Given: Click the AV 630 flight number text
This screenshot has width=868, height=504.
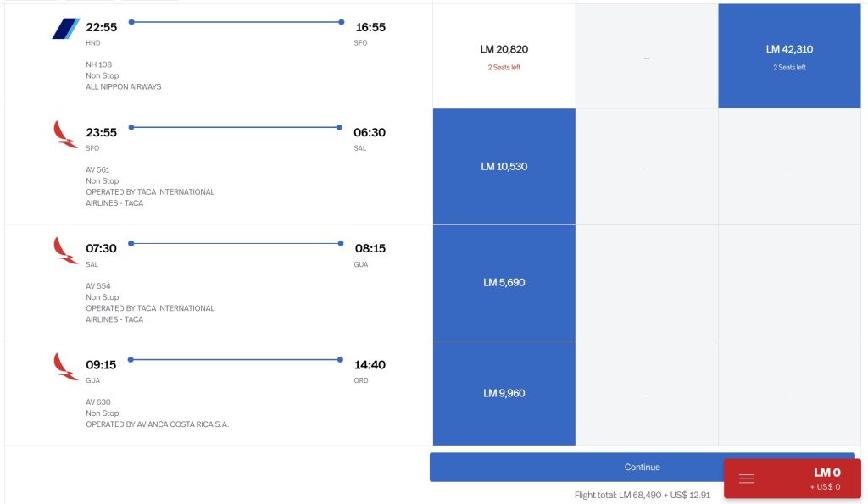Looking at the screenshot, I should (98, 402).
